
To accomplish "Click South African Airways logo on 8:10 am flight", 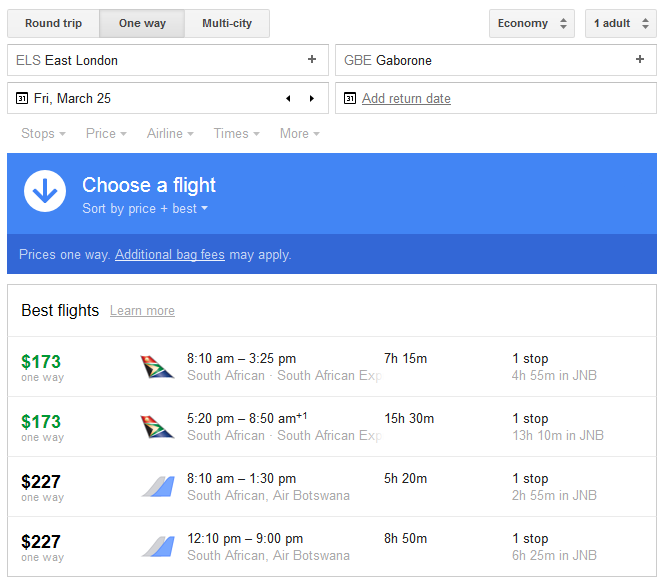I will (157, 367).
